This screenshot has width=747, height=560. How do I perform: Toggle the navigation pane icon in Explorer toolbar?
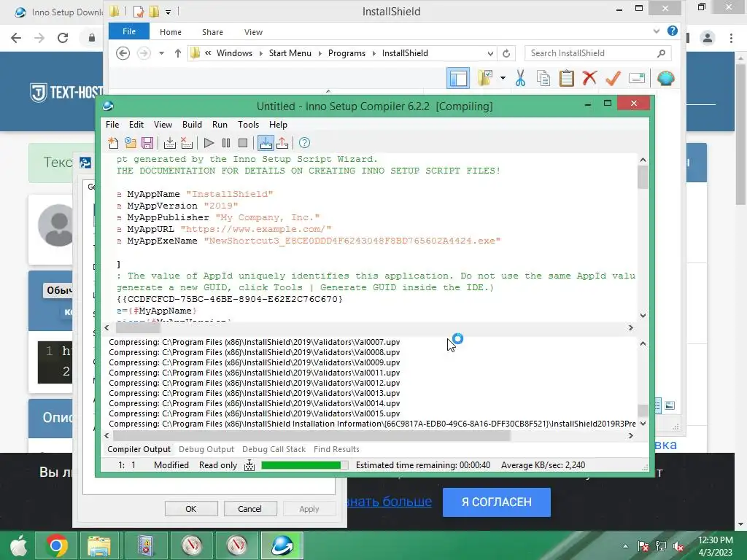[458, 78]
